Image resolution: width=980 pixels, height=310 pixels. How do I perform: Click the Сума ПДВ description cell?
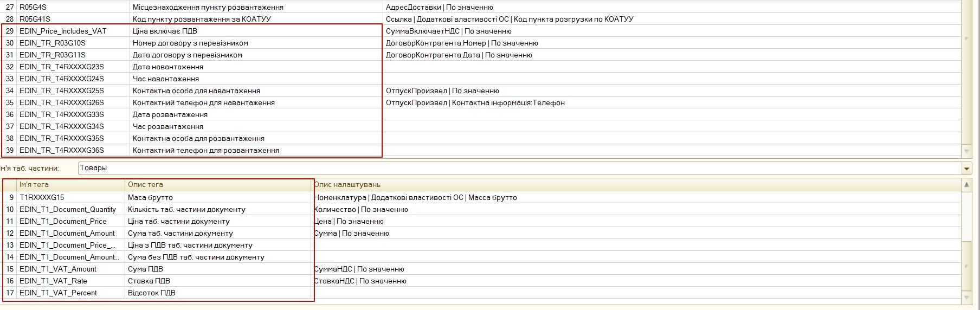point(218,269)
